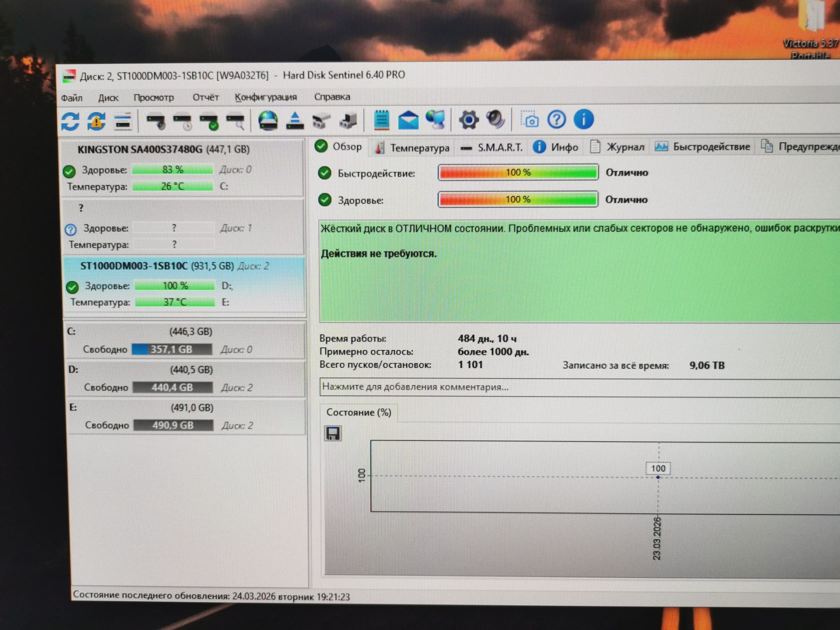840x630 pixels.
Task: Click the disk icon with green checkmark
Action: pyautogui.click(x=209, y=121)
